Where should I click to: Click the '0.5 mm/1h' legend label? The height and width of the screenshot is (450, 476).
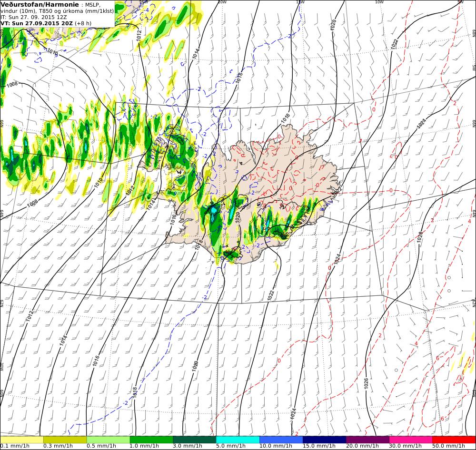pyautogui.click(x=101, y=446)
